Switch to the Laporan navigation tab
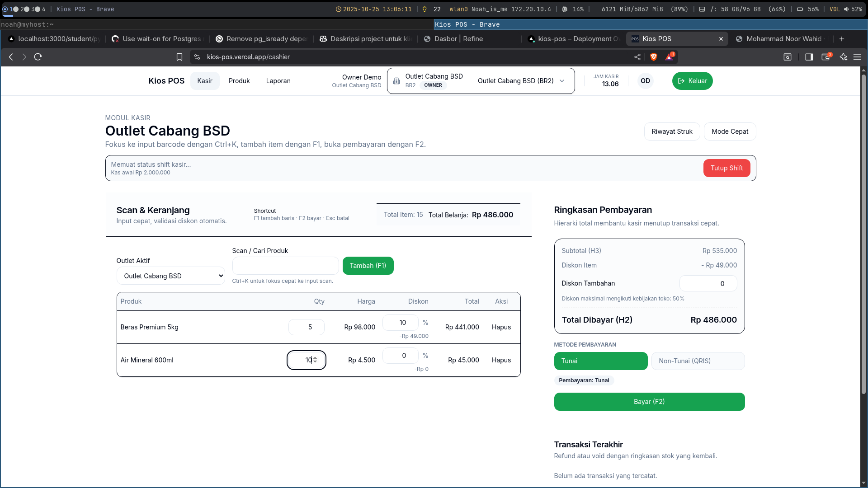Viewport: 868px width, 488px height. [x=278, y=81]
